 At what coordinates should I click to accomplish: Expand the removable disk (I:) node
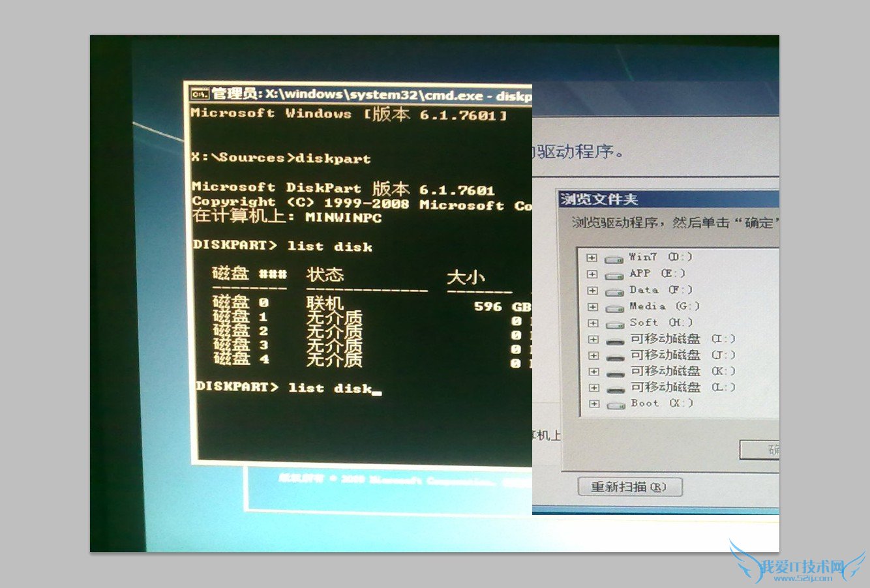pos(592,340)
